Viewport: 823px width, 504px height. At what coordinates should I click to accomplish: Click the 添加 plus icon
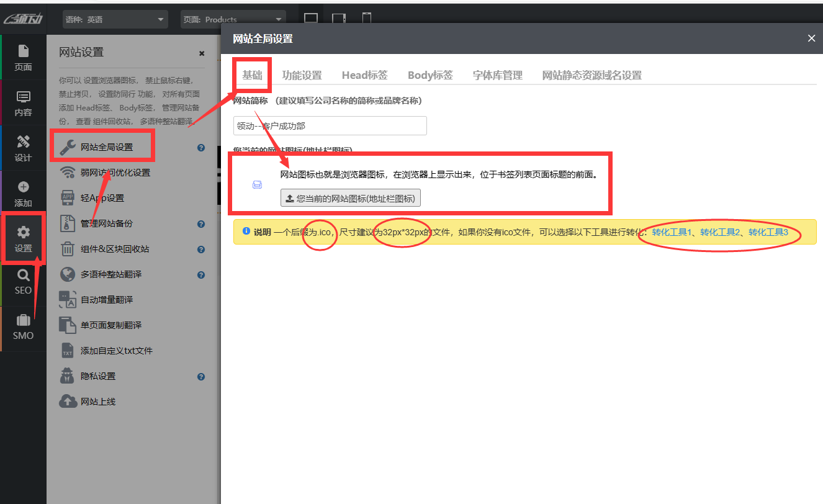pyautogui.click(x=23, y=194)
